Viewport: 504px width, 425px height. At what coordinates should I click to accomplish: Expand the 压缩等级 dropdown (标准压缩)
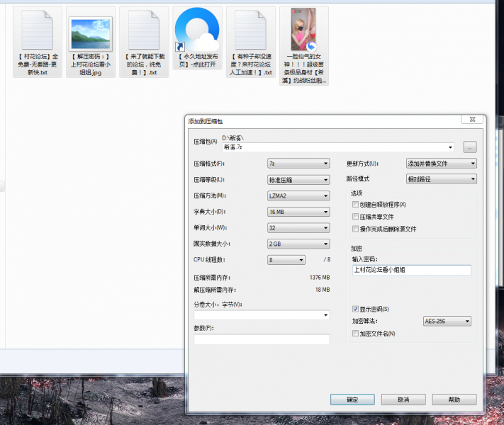point(298,180)
